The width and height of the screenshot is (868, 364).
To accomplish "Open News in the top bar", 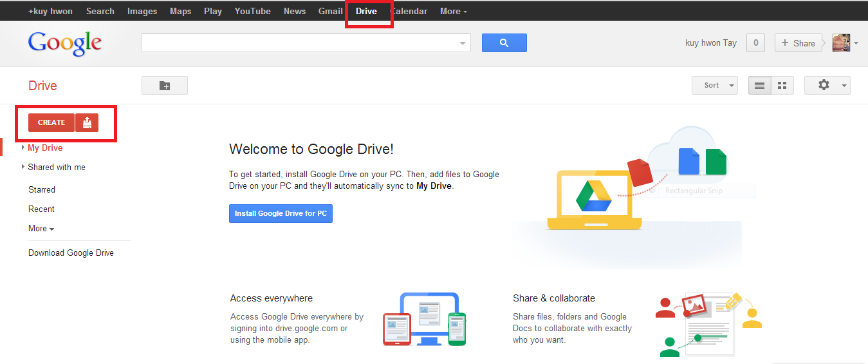I will coord(295,11).
